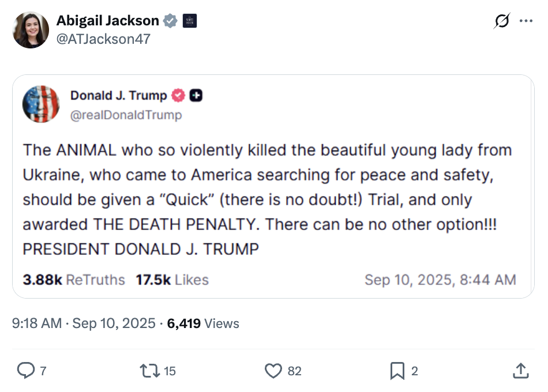Viewport: 548px width, 392px height.
Task: Click Trump's red verified checkmark badge
Action: point(179,96)
